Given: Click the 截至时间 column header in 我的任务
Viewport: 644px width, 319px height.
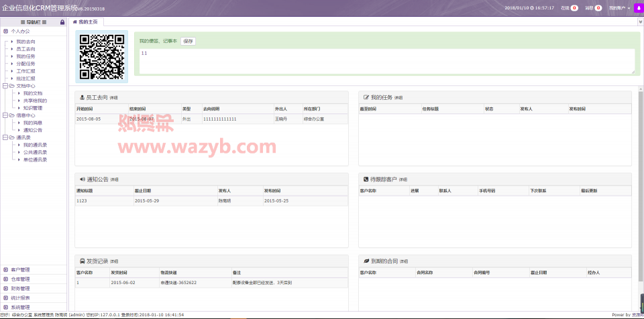Looking at the screenshot, I should pos(390,109).
